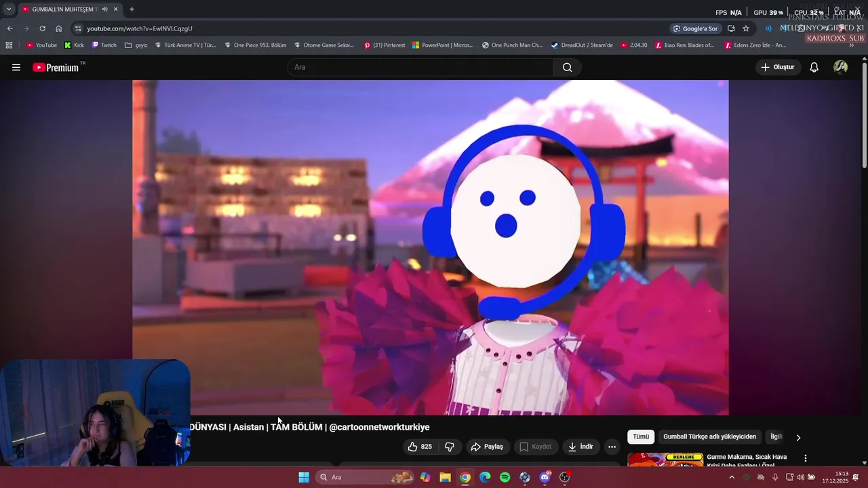Open the 2.04.30 bookmark
Image resolution: width=868 pixels, height=488 pixels.
[634, 45]
